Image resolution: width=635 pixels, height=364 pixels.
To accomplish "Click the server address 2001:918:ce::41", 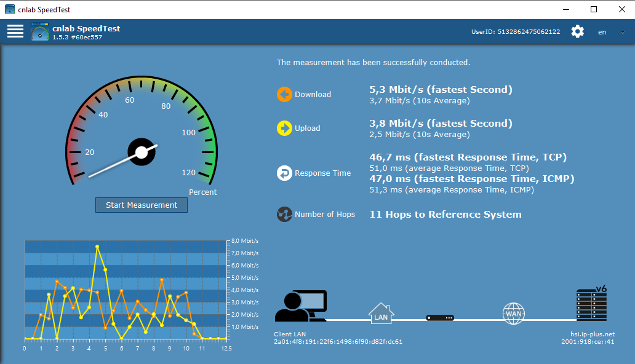I will click(x=588, y=342).
